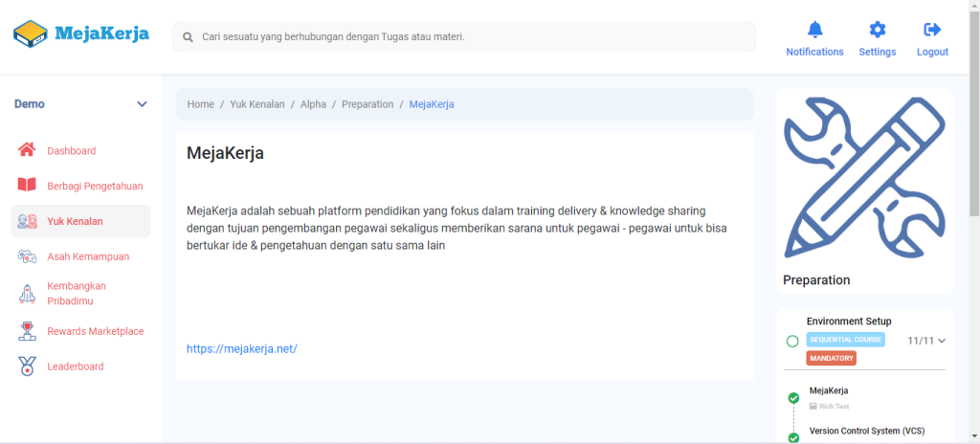Click MejaKerja breadcrumb item
This screenshot has height=444, width=980.
coord(432,104)
